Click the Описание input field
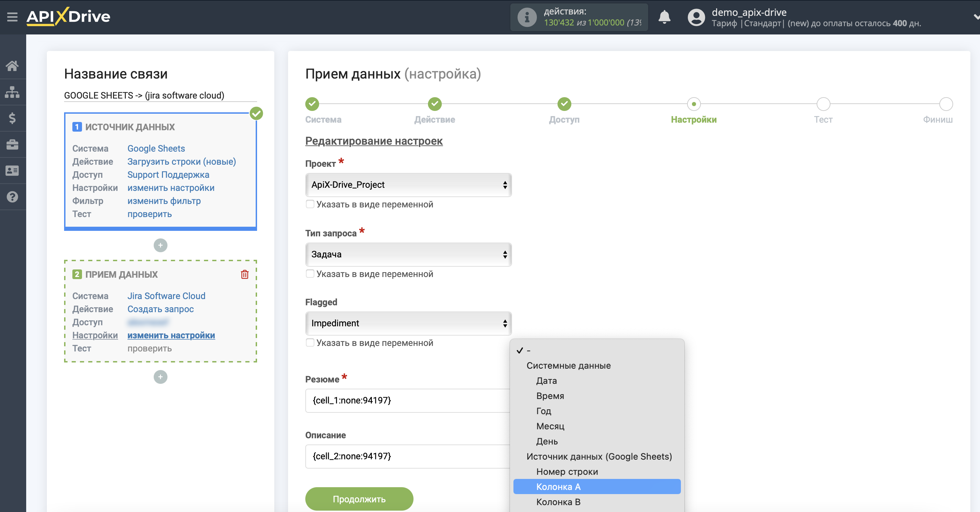The image size is (980, 512). coord(407,457)
